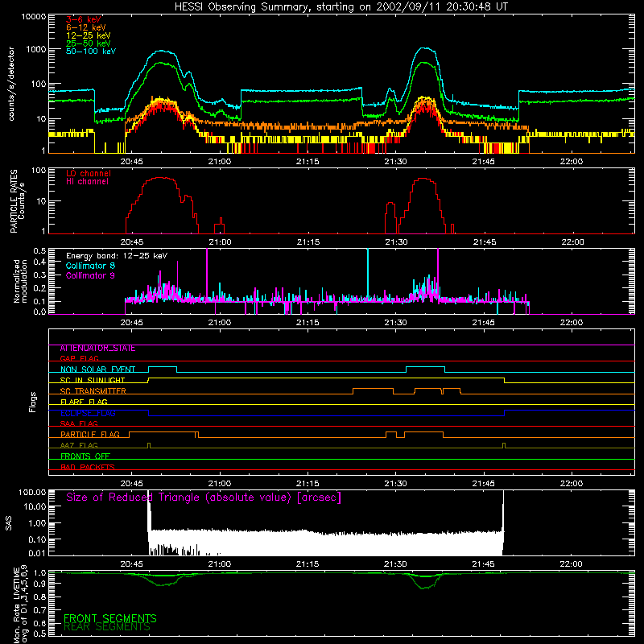Click the '1000' tick on the counts axis
Viewport: 644px width, 644px height.
36,49
